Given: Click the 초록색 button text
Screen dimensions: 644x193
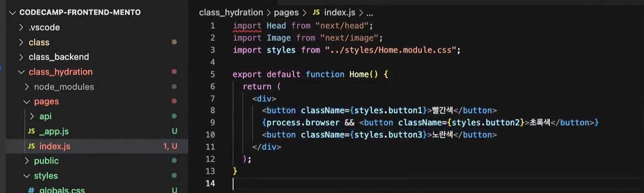Looking at the screenshot, I should coord(540,122).
